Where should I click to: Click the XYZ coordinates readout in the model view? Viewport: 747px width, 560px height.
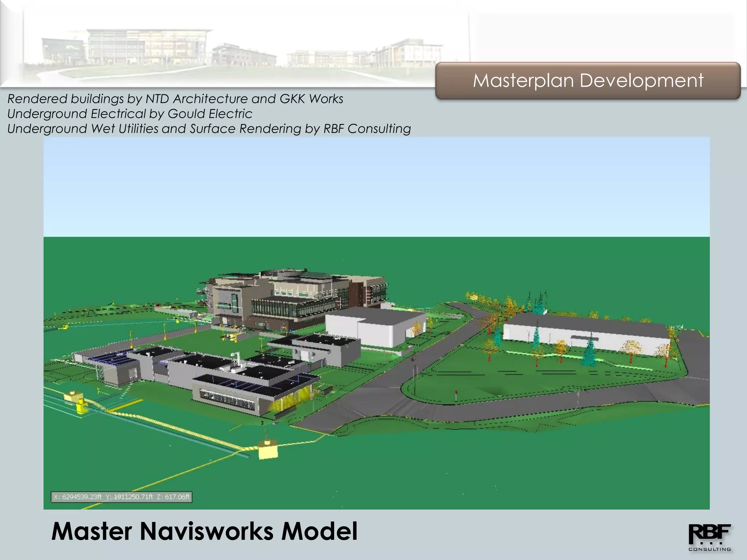coord(121,497)
